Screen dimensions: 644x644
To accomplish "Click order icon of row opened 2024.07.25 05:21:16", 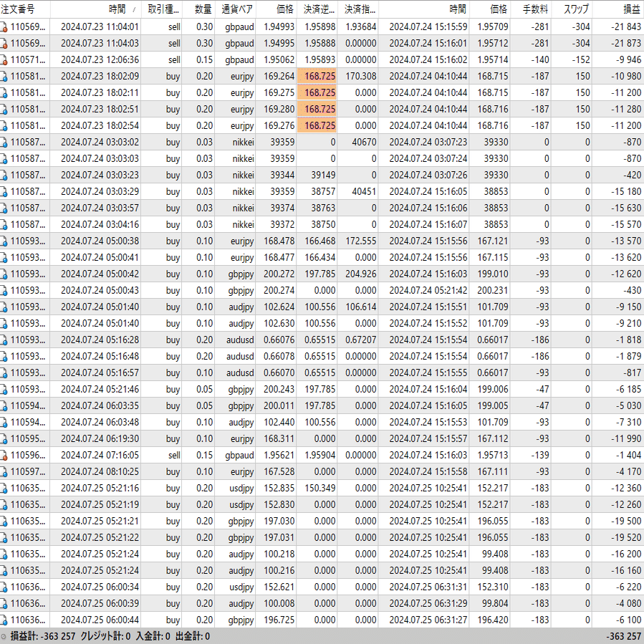I will pyautogui.click(x=4, y=489).
